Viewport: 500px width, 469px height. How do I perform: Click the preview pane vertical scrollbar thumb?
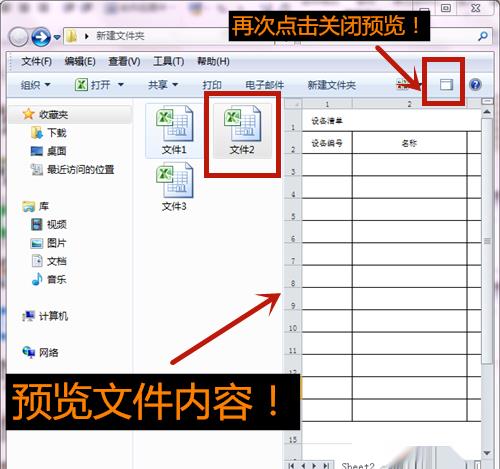[x=487, y=241]
